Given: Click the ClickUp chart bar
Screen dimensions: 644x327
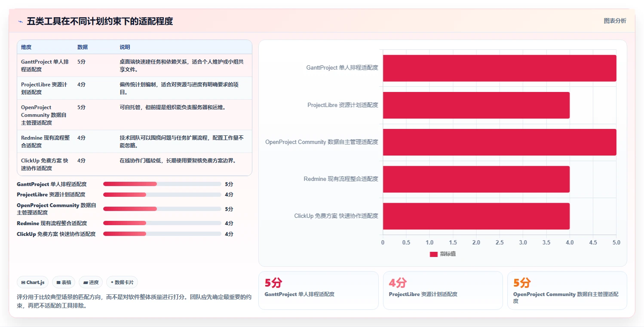Looking at the screenshot, I should [x=476, y=216].
